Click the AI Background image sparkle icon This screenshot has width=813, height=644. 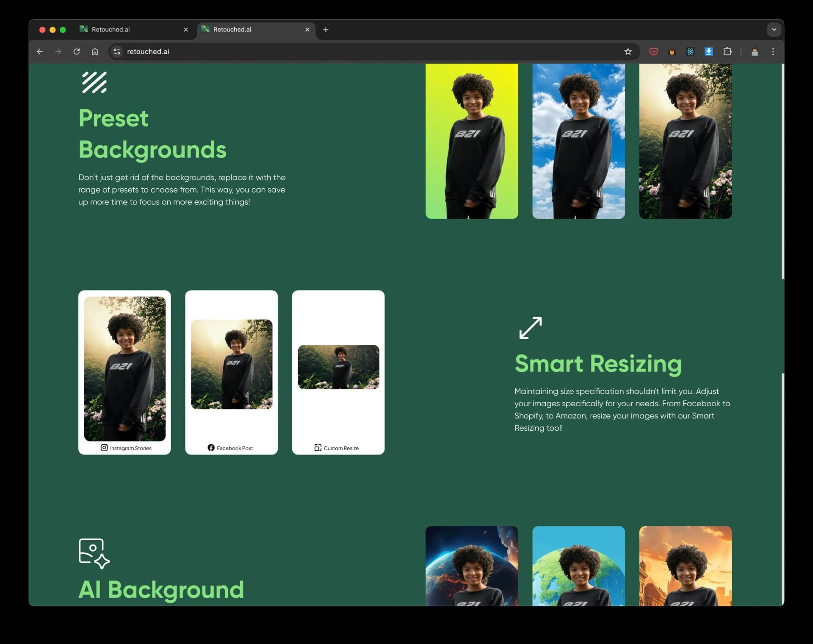point(94,553)
